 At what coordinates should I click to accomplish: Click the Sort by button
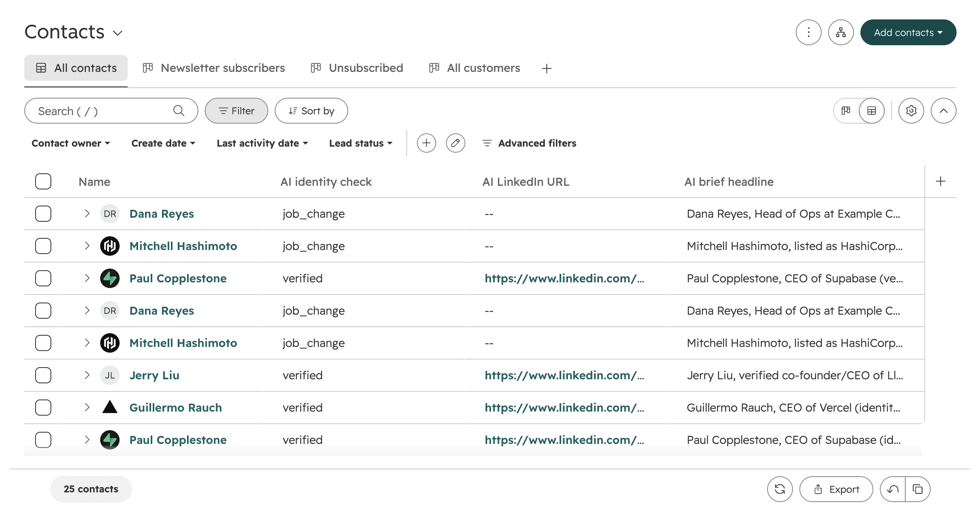pos(311,111)
